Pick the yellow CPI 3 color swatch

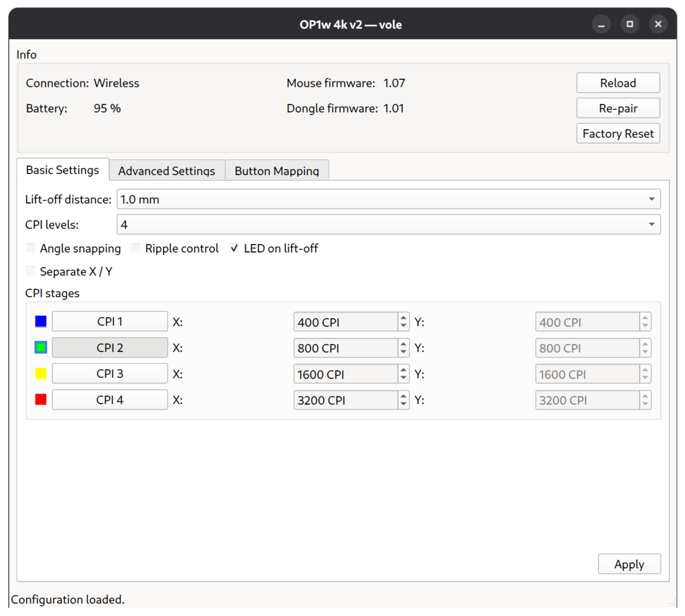pos(41,374)
